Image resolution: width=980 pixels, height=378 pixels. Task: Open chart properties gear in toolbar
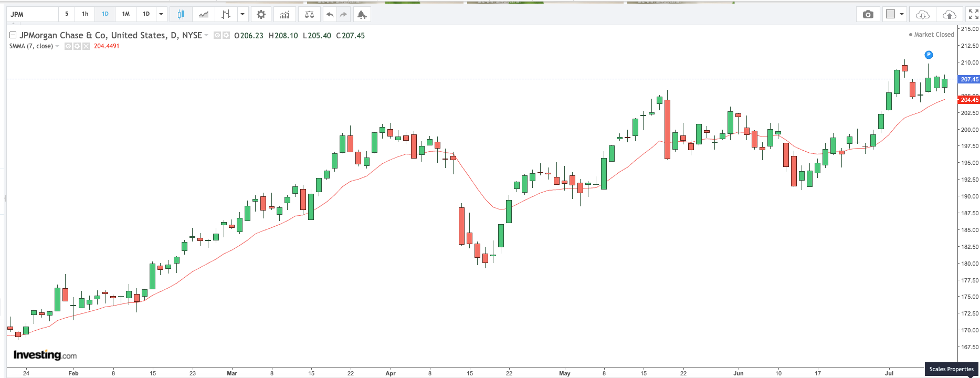(261, 14)
